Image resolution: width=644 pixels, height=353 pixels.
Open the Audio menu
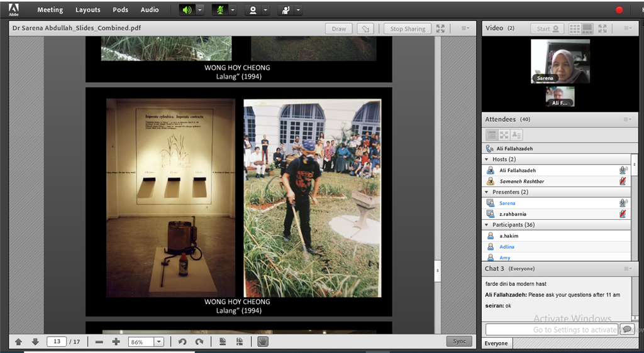pyautogui.click(x=150, y=10)
